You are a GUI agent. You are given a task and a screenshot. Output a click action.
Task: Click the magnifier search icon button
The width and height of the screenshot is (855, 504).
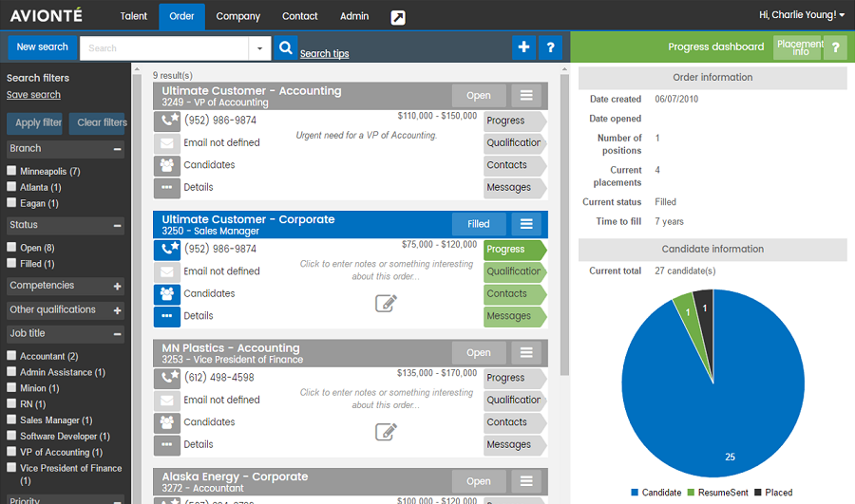pos(286,48)
